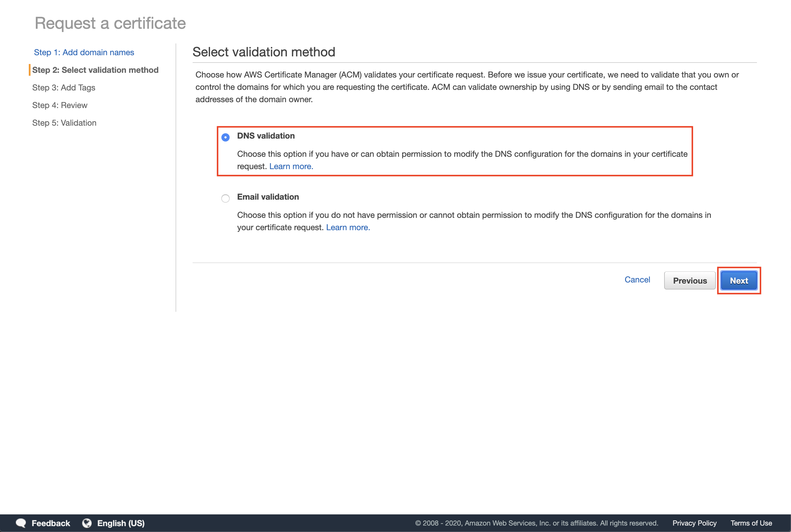Open Learn more link under Email validation
This screenshot has height=532, width=791.
pos(348,227)
